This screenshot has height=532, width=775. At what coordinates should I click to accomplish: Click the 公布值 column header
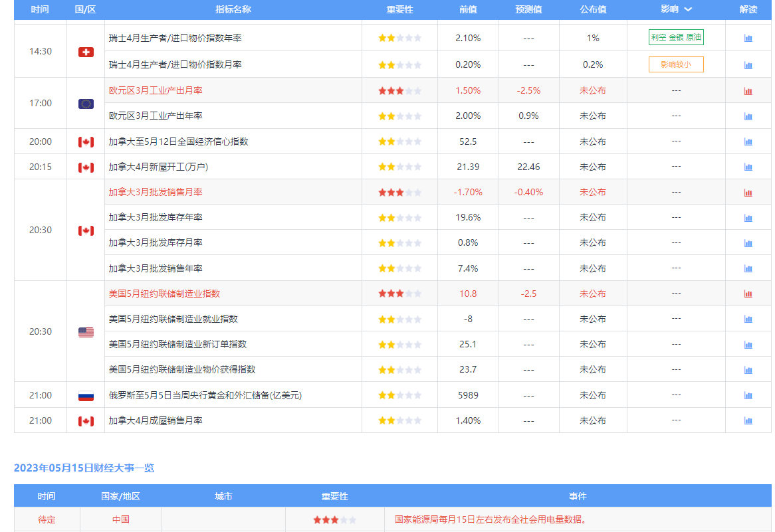coord(593,9)
